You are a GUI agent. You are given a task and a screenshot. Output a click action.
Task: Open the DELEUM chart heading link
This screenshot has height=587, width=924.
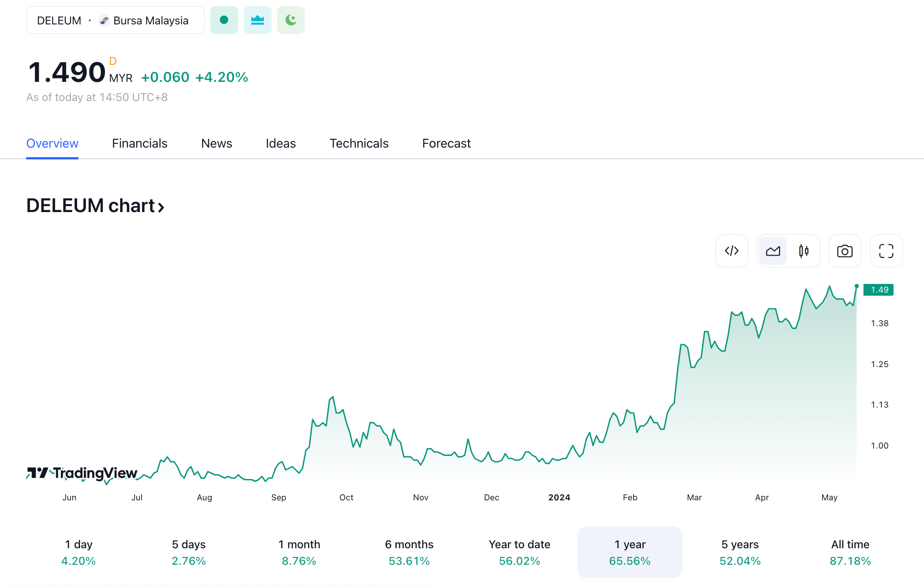click(95, 206)
